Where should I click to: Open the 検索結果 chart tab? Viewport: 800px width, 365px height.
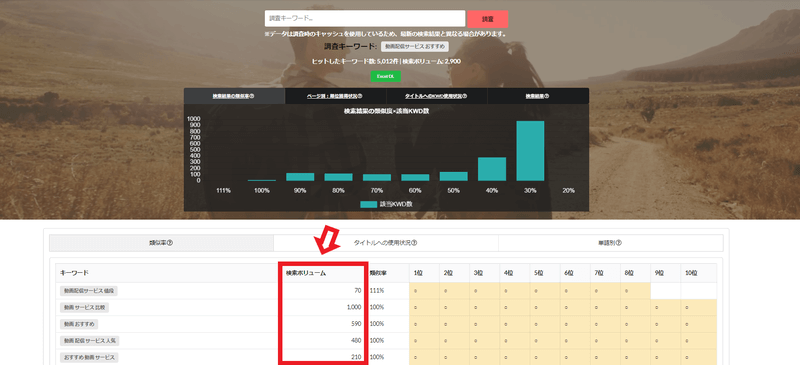(538, 96)
